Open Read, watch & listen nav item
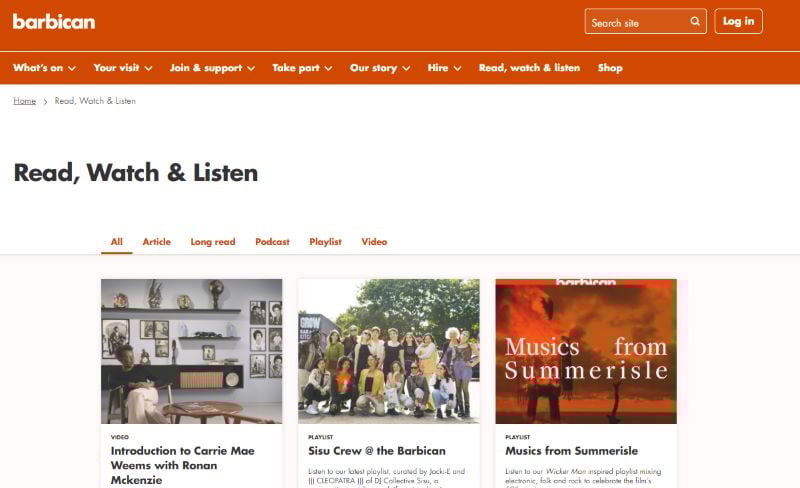This screenshot has width=800, height=488. [529, 68]
